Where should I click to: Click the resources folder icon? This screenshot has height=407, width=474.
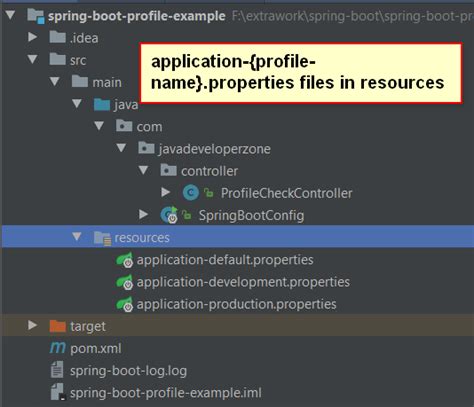point(102,238)
